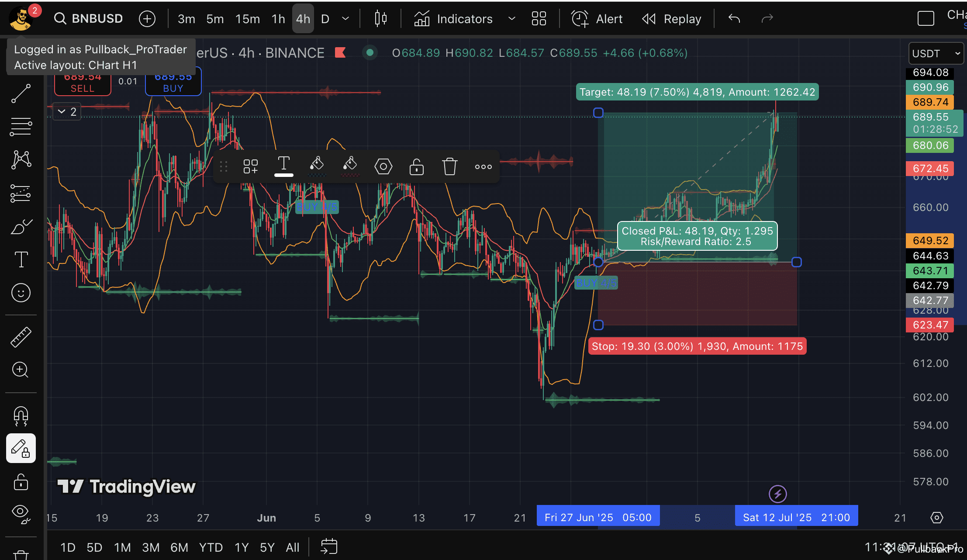Set date range to 5D
This screenshot has width=967, height=560.
[94, 547]
